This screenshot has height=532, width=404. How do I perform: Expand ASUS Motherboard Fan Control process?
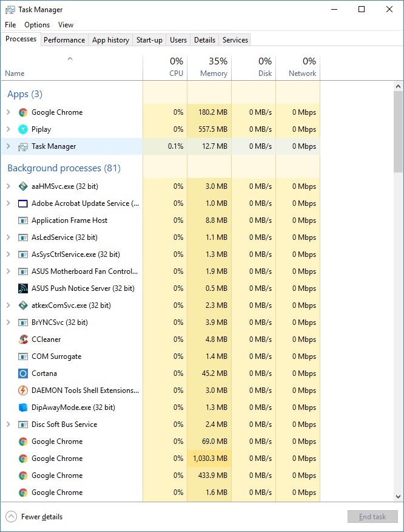pyautogui.click(x=8, y=271)
